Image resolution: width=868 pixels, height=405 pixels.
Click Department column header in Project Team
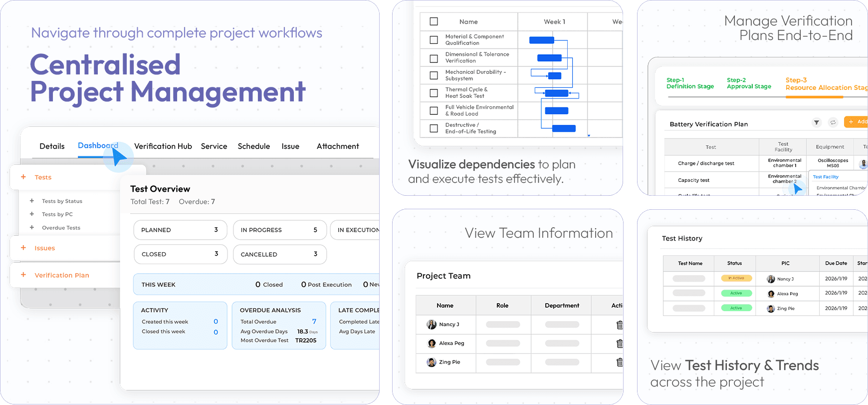point(561,306)
